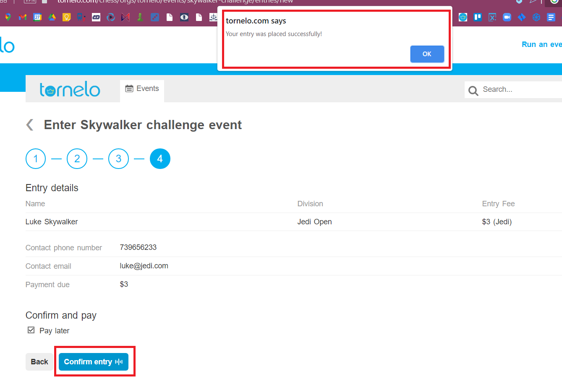Screen dimensions: 562x392
Task: Click the Confirm entry button
Action: point(94,362)
